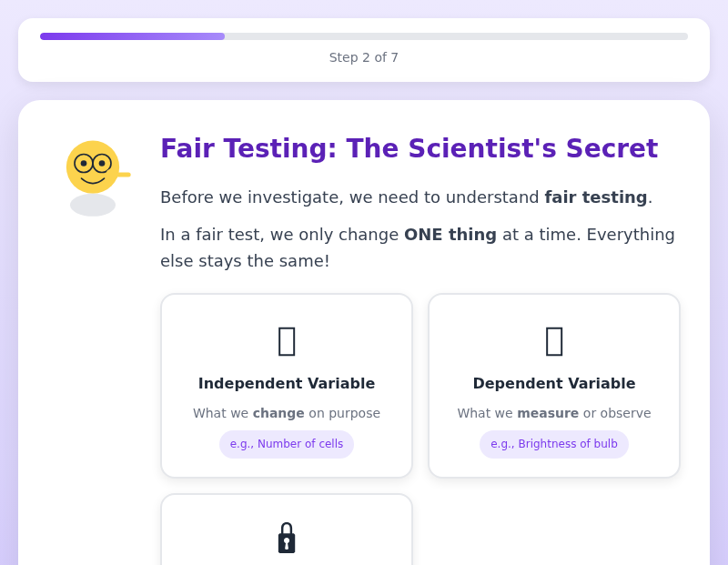
Task: Click the icon above Dependent Variable
Action: pyautogui.click(x=554, y=340)
